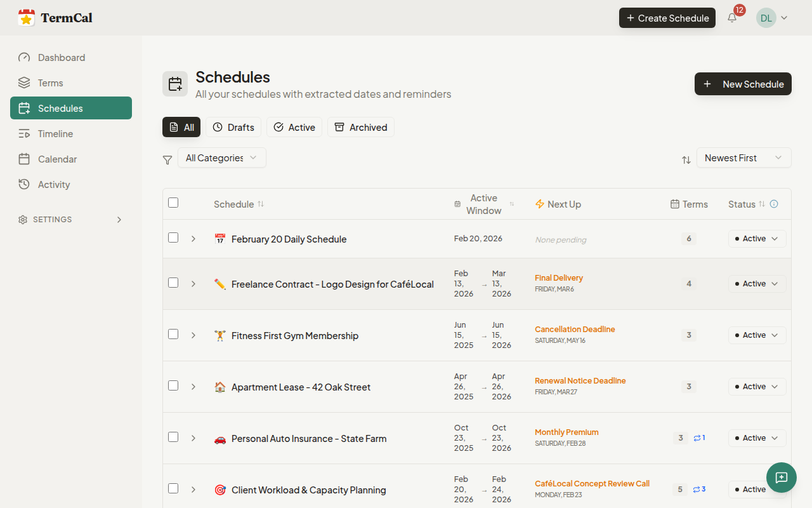The image size is (812, 508).
Task: Open Timeline in the sidebar
Action: point(55,133)
